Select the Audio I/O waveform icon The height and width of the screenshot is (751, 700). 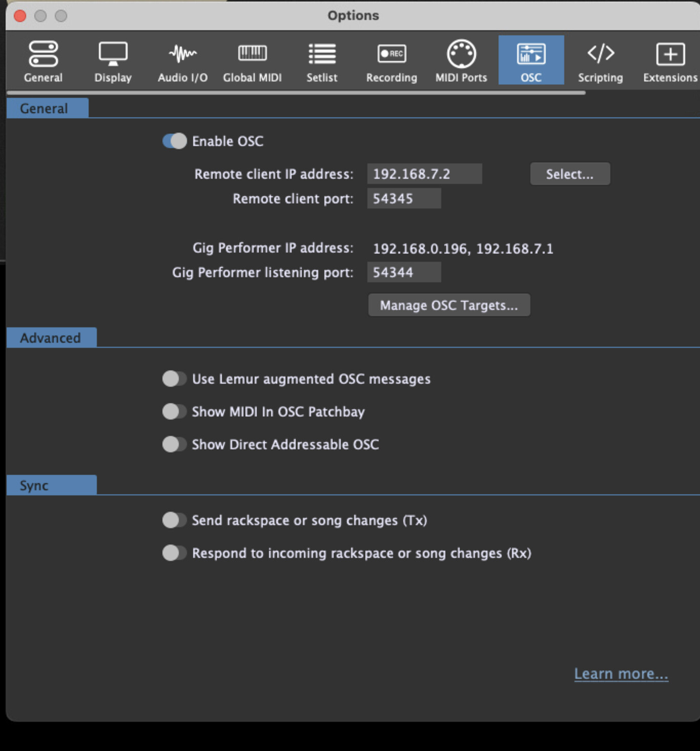[x=182, y=54]
